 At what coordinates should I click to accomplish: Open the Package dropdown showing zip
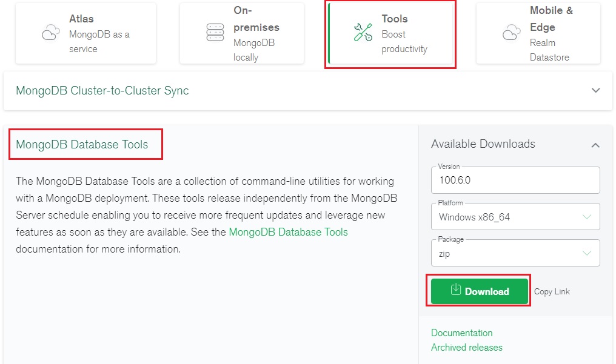515,253
